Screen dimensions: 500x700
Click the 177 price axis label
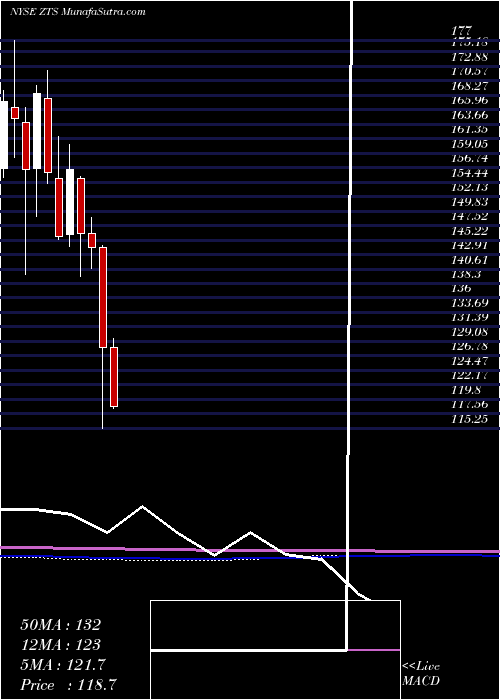[461, 31]
